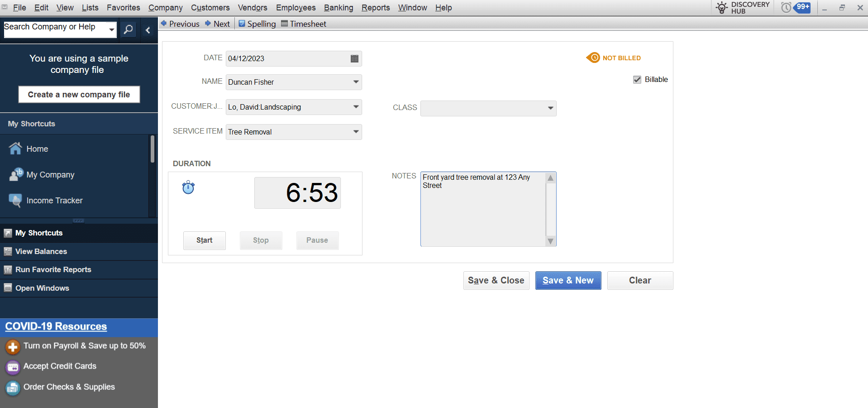This screenshot has width=868, height=408.
Task: Click the Open Windows icon
Action: click(8, 288)
